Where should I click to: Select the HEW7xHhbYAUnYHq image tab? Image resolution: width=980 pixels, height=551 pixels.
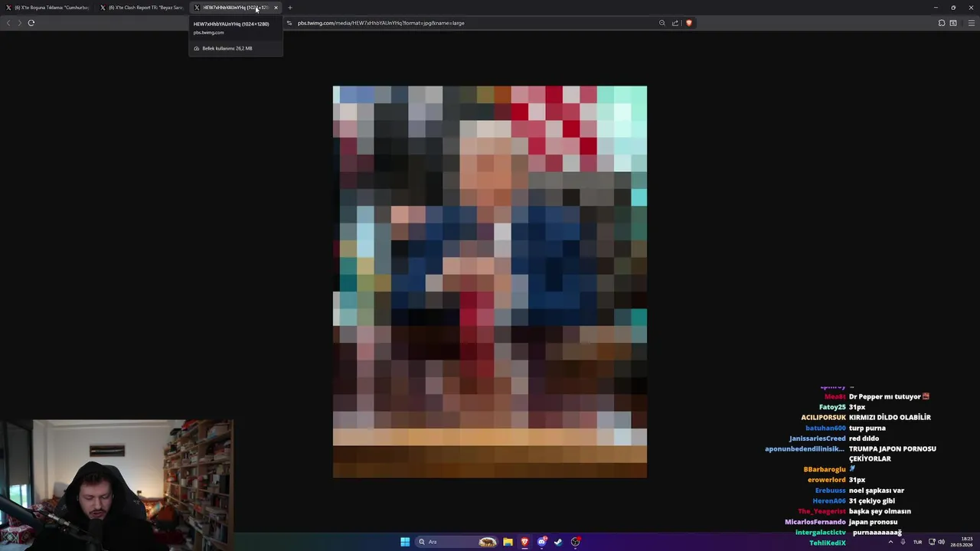point(236,8)
